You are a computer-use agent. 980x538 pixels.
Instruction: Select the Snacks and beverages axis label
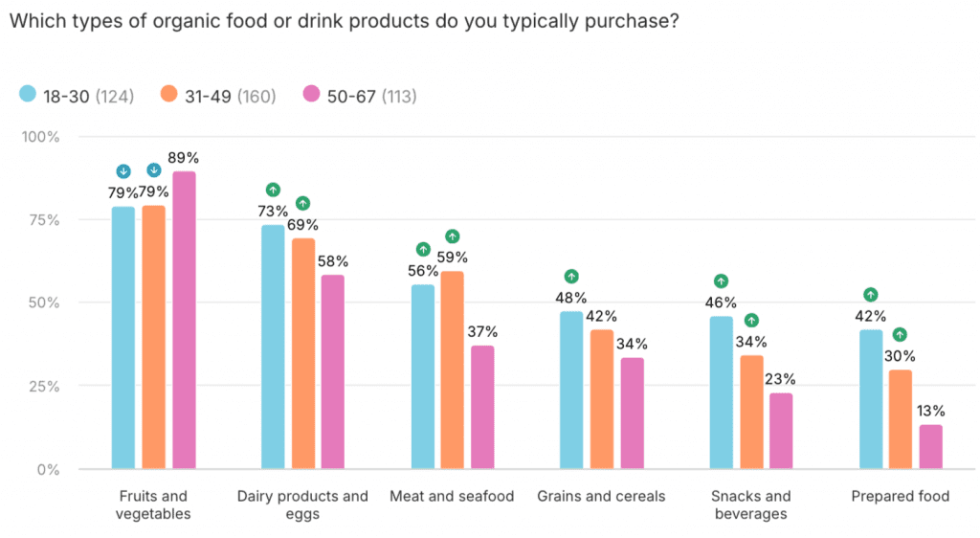[x=751, y=504]
